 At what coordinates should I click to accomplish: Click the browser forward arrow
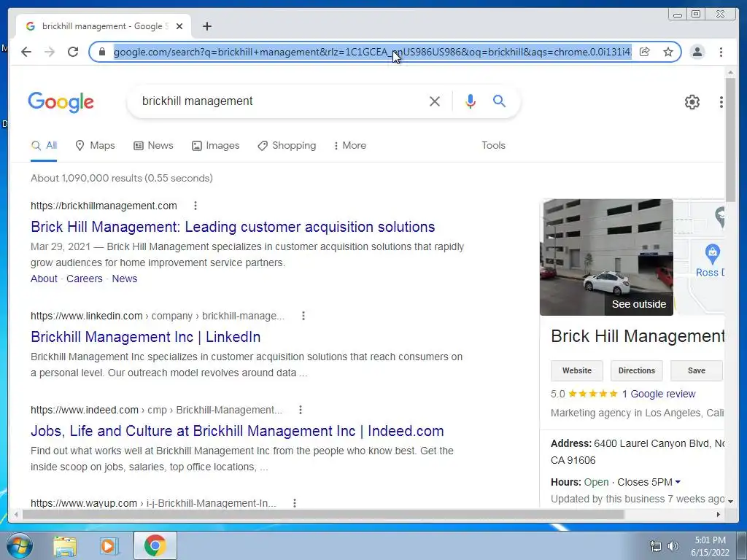pos(50,52)
